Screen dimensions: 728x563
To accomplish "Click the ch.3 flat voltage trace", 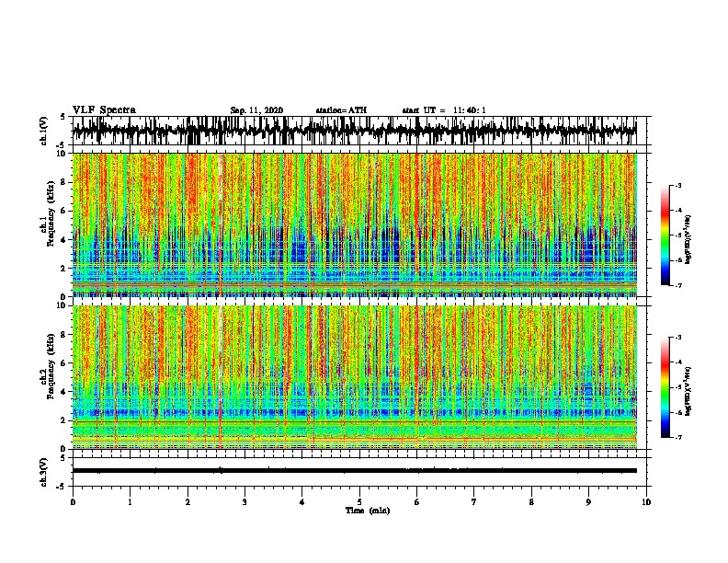I will (354, 471).
